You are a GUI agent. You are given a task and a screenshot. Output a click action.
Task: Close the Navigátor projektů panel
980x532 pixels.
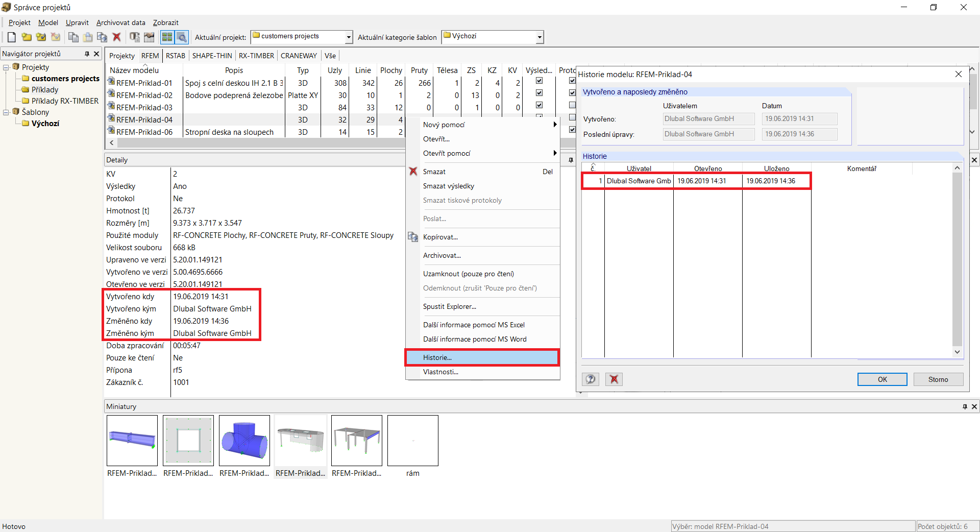click(96, 54)
